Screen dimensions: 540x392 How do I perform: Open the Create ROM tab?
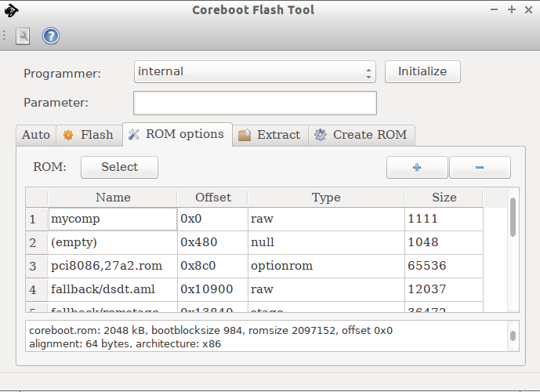(x=361, y=135)
